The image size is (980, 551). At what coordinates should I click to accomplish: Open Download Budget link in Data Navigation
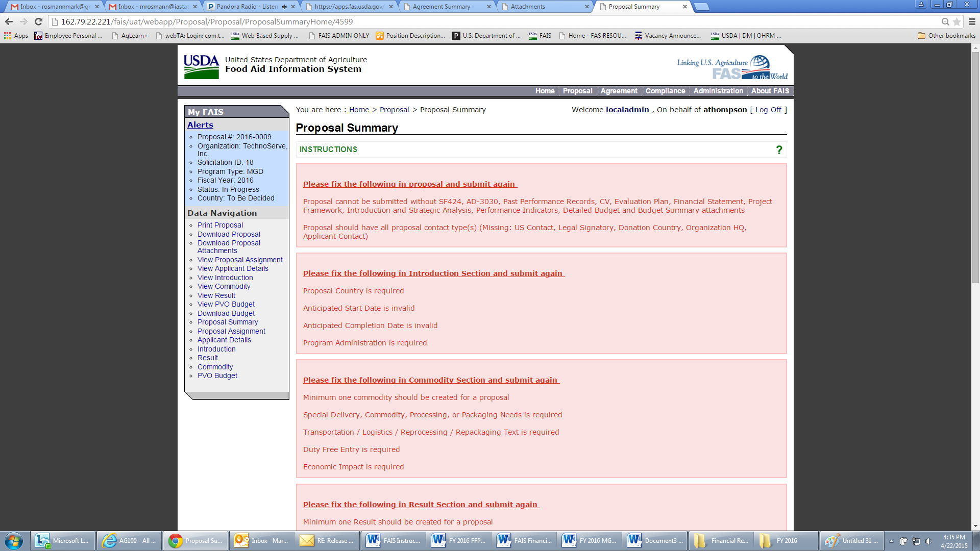226,313
